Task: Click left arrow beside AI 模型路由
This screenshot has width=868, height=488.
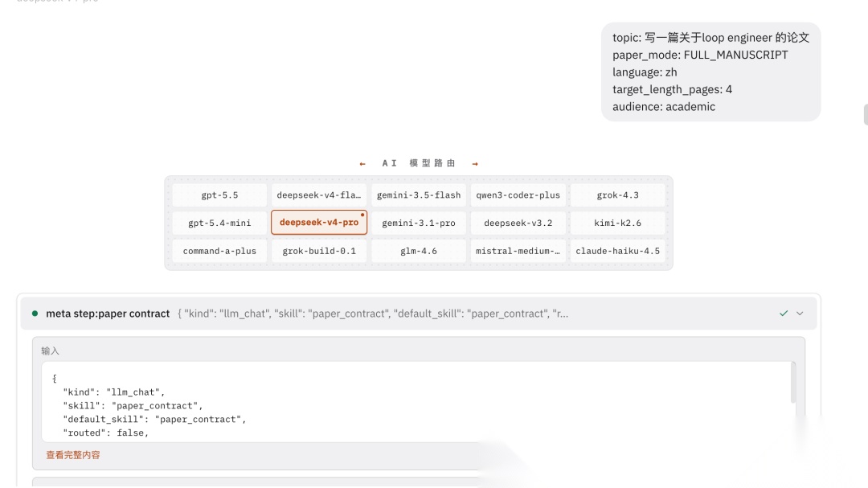Action: 362,163
